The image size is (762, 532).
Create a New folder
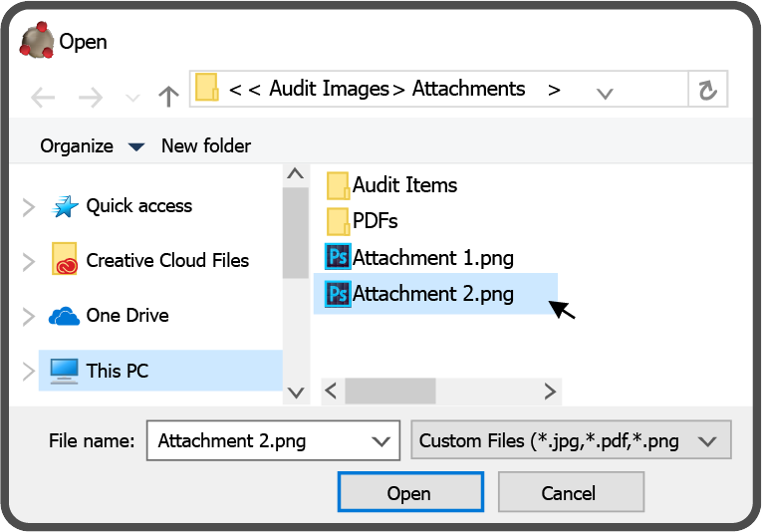coord(206,146)
